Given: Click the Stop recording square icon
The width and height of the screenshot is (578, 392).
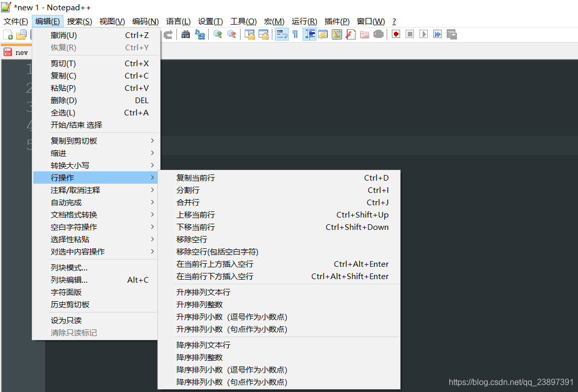Looking at the screenshot, I should tap(410, 34).
